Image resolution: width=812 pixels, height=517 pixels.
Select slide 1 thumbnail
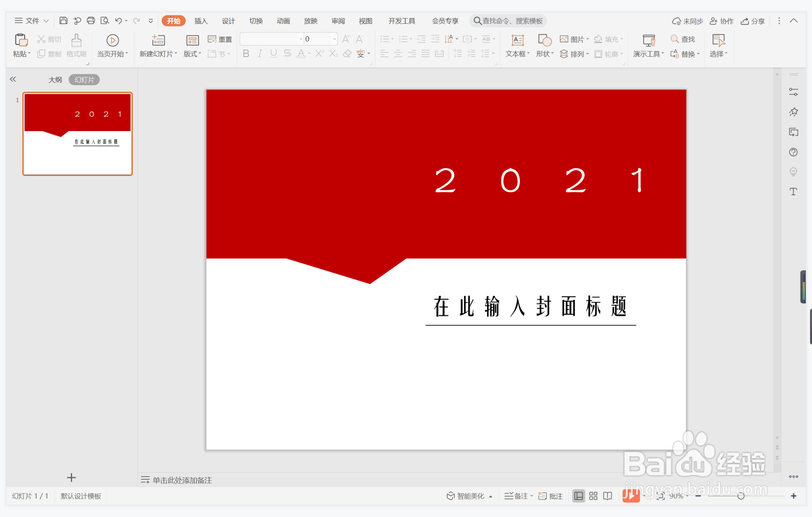[x=77, y=134]
